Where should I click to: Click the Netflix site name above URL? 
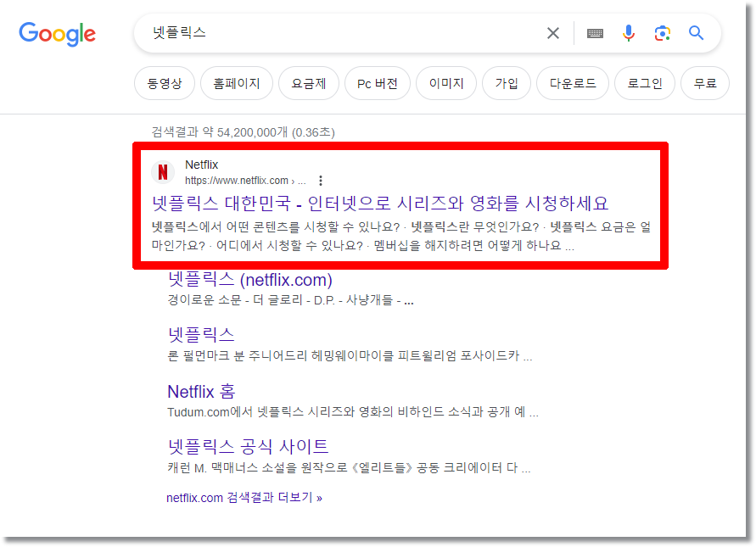pyautogui.click(x=202, y=165)
